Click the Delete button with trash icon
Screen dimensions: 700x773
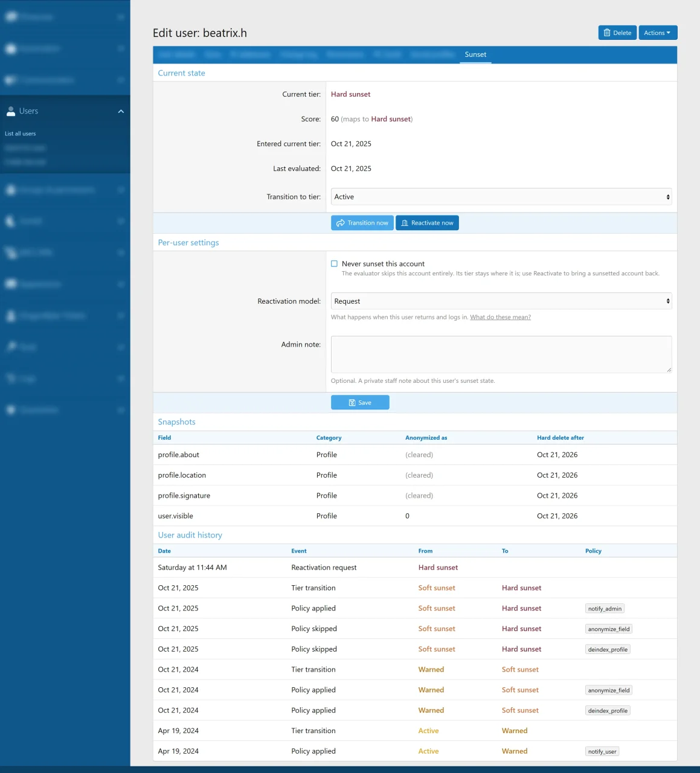[617, 33]
